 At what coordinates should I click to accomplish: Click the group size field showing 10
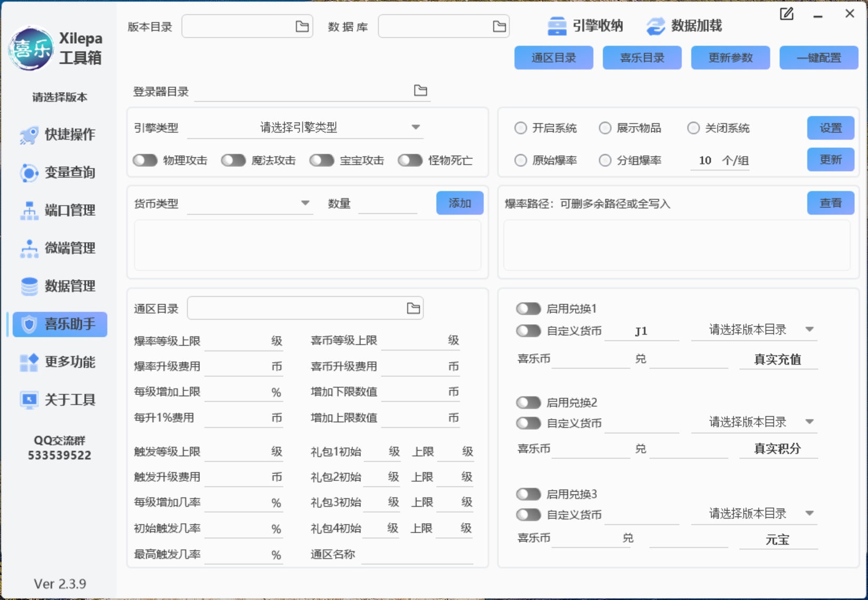pyautogui.click(x=705, y=161)
